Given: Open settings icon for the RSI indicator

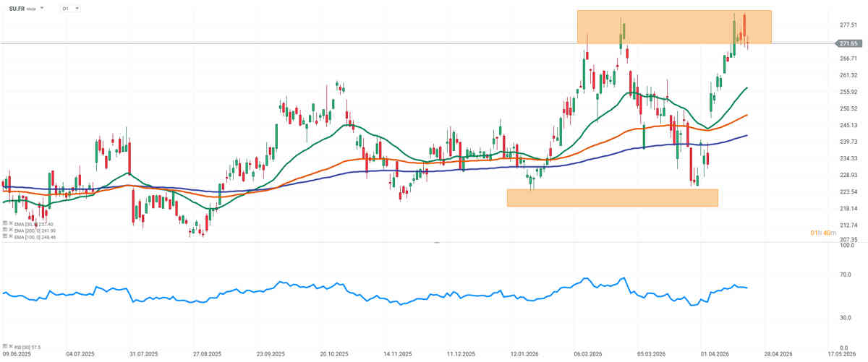Looking at the screenshot, I should point(5,348).
